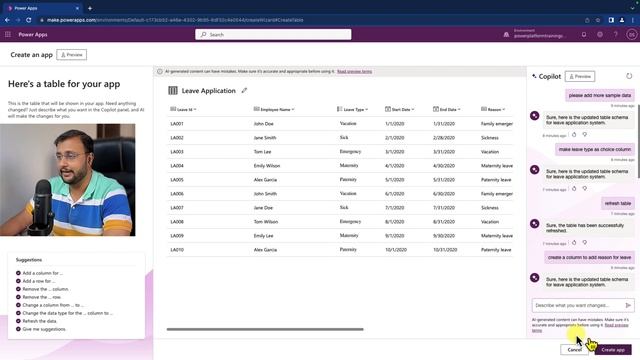The width and height of the screenshot is (640, 360).
Task: Open the Leave Type column dropdown
Action: tap(367, 109)
